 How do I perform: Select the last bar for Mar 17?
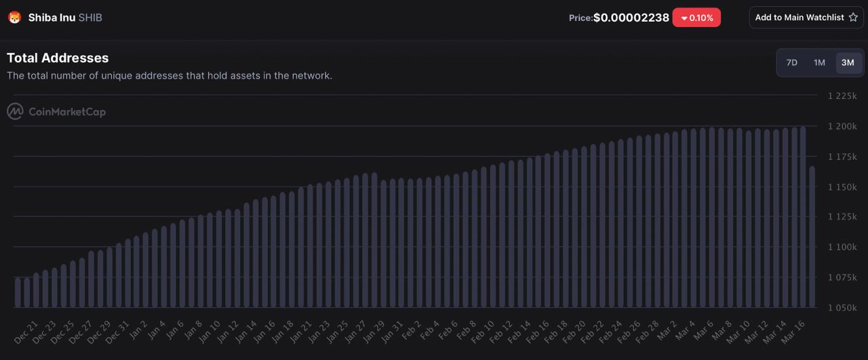tap(812, 237)
